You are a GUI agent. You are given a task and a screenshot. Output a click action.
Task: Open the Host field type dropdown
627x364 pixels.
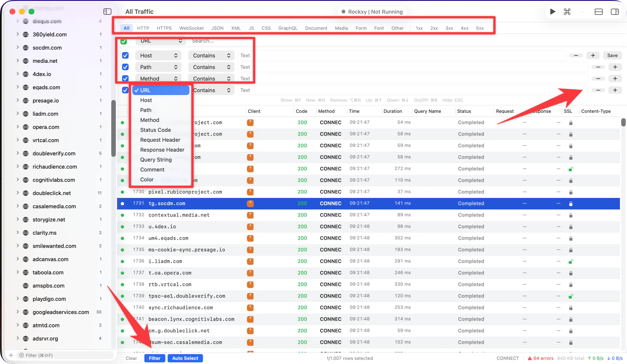pyautogui.click(x=158, y=55)
